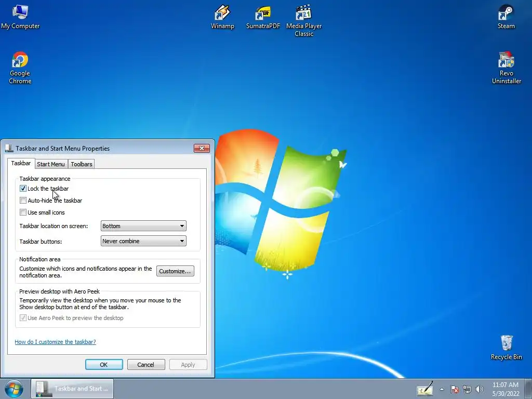Switch to the Toolbars tab
This screenshot has height=399, width=532.
tap(82, 164)
